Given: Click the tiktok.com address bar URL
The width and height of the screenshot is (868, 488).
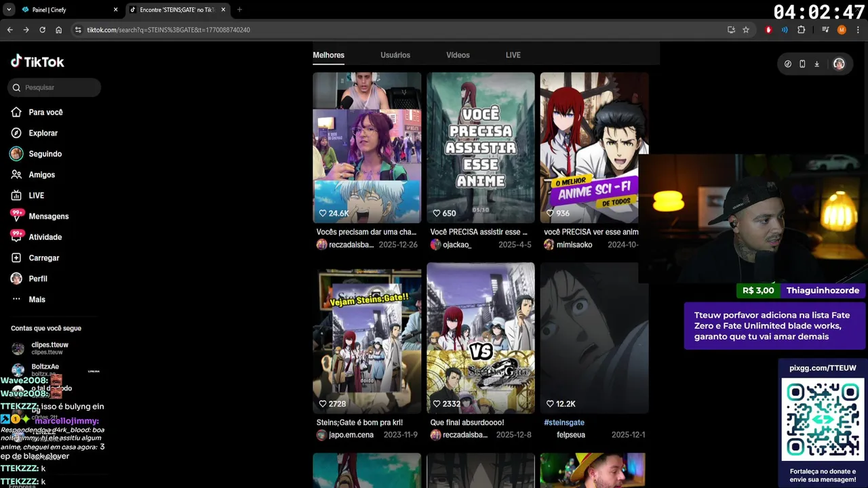Looking at the screenshot, I should (168, 30).
